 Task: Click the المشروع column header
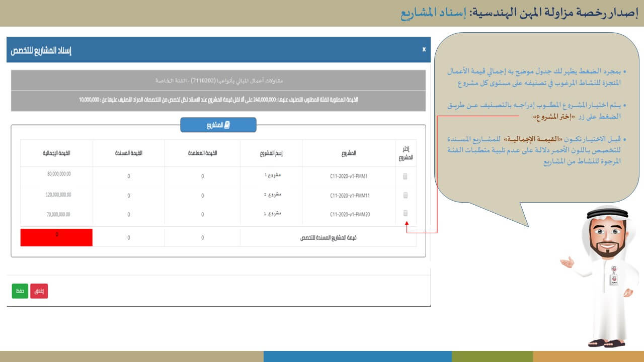click(348, 153)
